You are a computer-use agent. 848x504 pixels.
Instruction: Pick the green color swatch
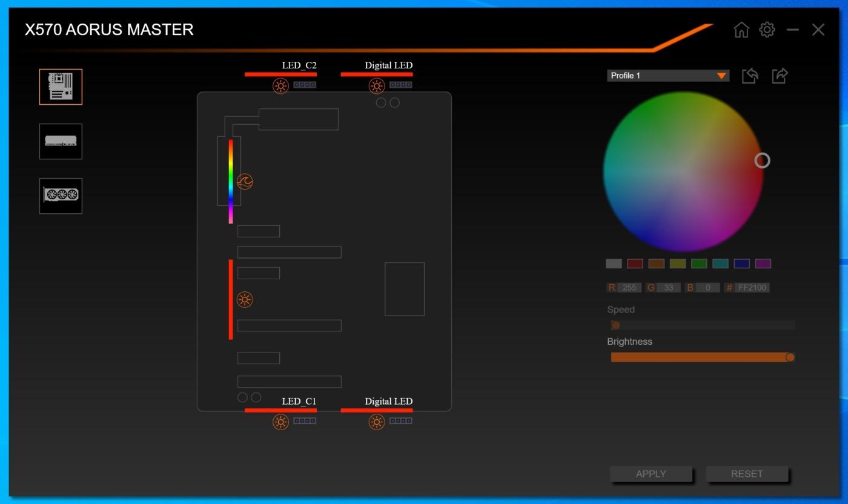(699, 264)
